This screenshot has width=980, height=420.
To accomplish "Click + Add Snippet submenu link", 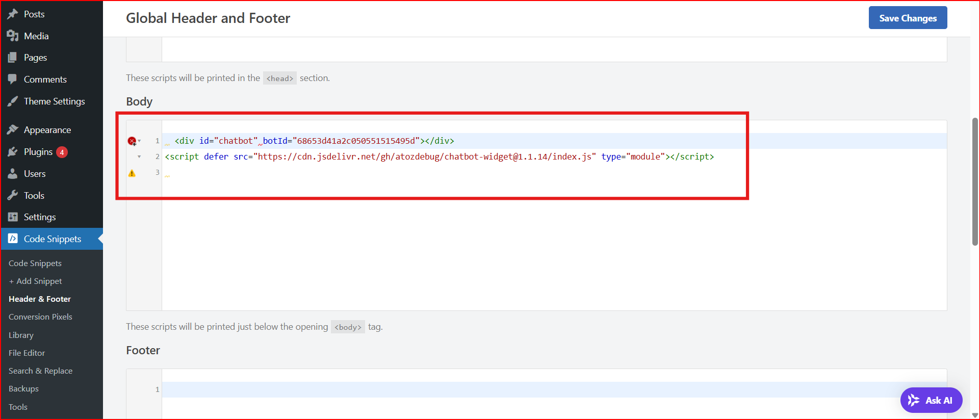I will 35,281.
